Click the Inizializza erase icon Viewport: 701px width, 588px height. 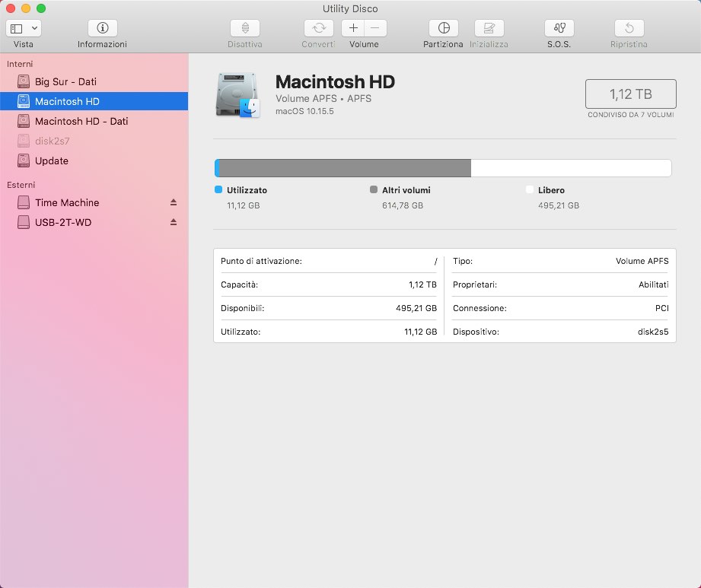(489, 28)
